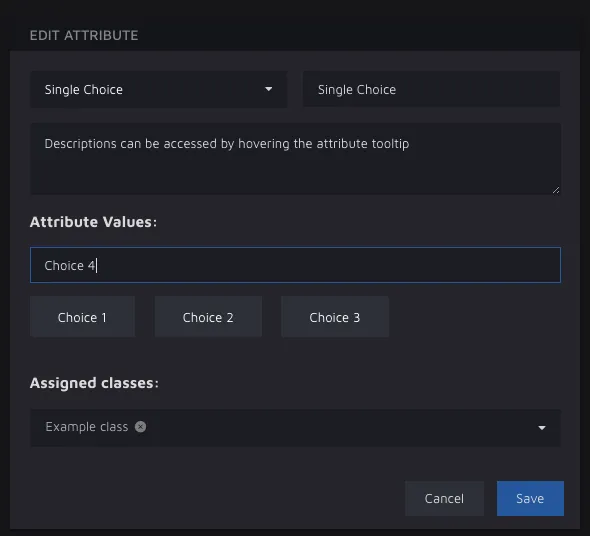This screenshot has height=536, width=590.
Task: Focus the attribute value input containing Choice 4
Action: coord(295,265)
